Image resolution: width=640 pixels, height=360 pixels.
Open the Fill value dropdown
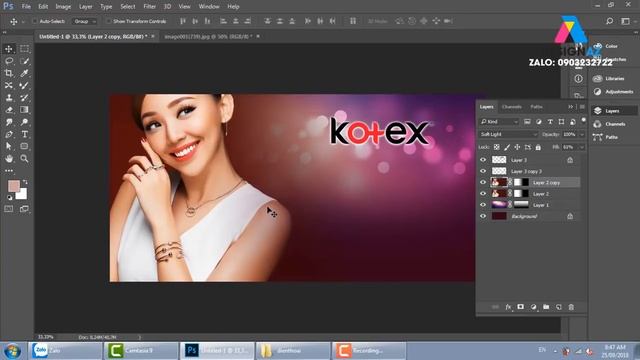582,147
